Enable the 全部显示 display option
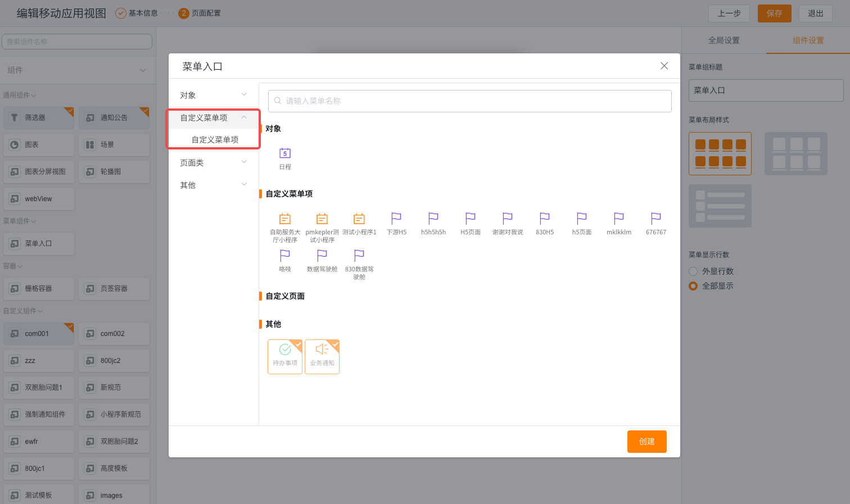Viewport: 850px width, 504px height. click(x=694, y=285)
